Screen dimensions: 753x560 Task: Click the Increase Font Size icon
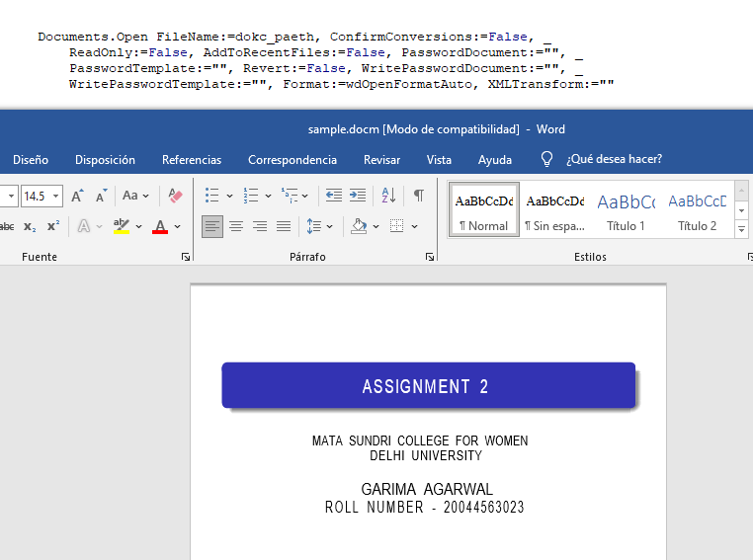coord(77,196)
